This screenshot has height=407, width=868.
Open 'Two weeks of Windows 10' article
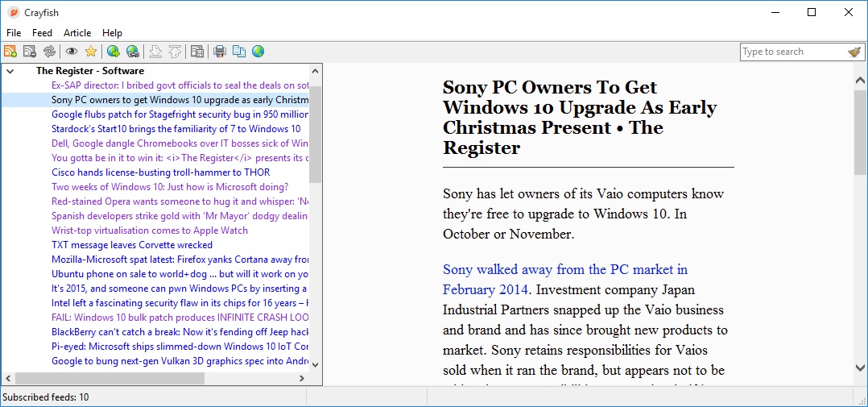(170, 187)
